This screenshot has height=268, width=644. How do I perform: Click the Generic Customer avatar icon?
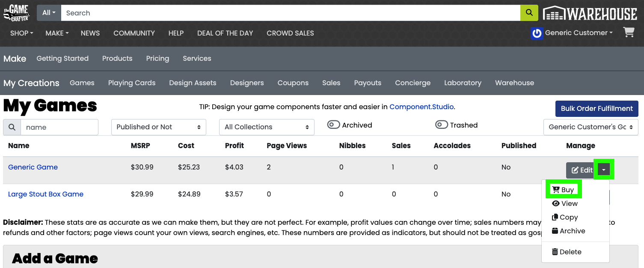(x=536, y=33)
